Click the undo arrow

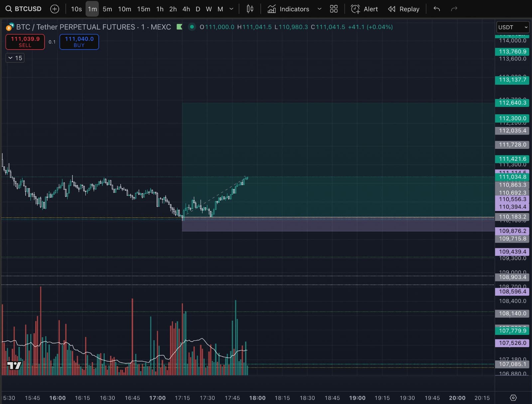tap(437, 9)
